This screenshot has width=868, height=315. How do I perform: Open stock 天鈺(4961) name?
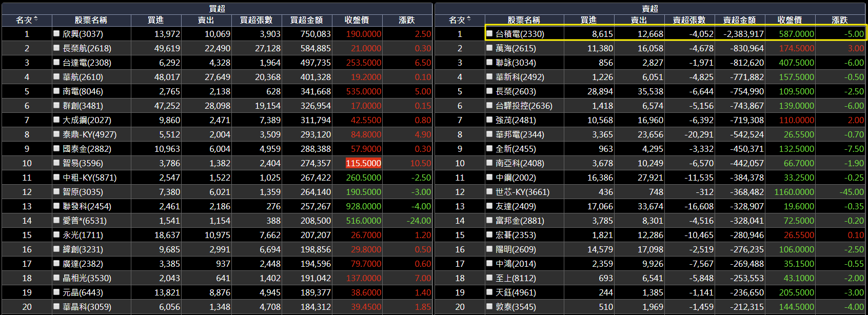point(516,292)
